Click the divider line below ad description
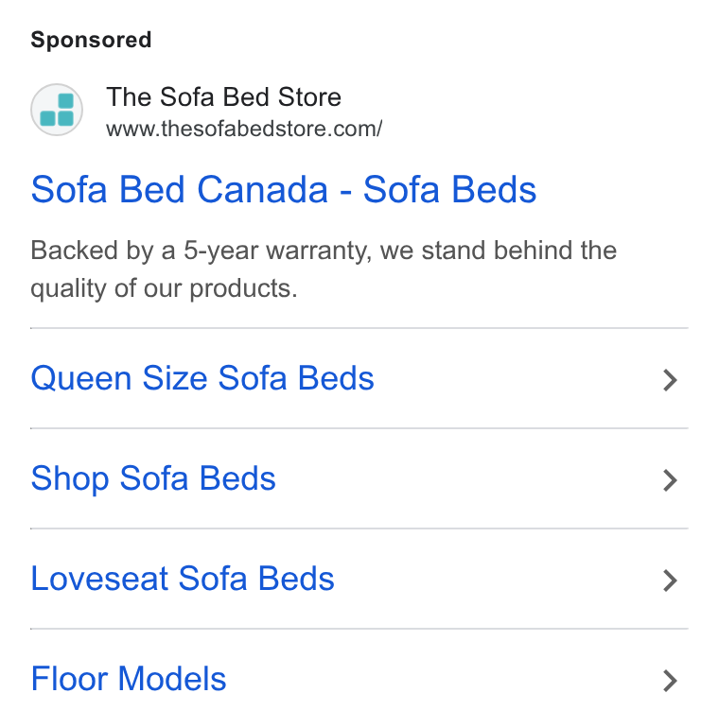Screen dimensions: 719x728 pos(359,328)
